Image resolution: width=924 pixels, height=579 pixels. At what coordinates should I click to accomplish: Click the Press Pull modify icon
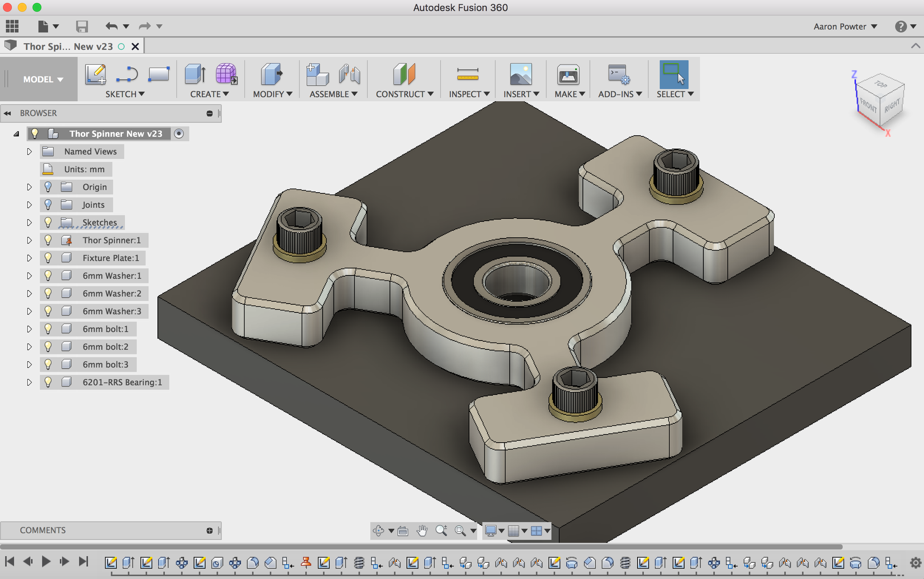pos(271,74)
